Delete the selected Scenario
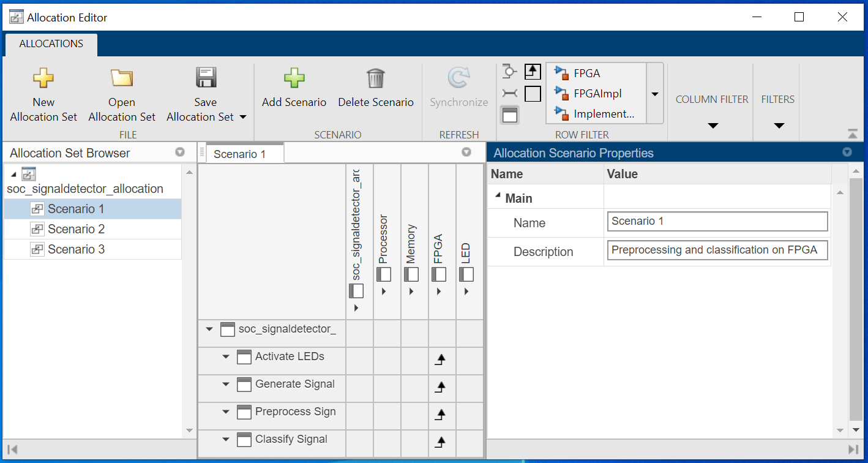 coord(376,88)
